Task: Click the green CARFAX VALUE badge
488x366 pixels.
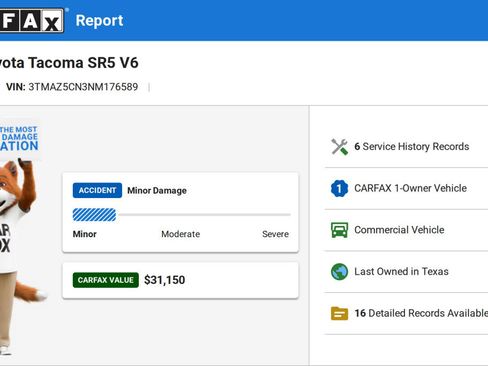Action: (106, 280)
